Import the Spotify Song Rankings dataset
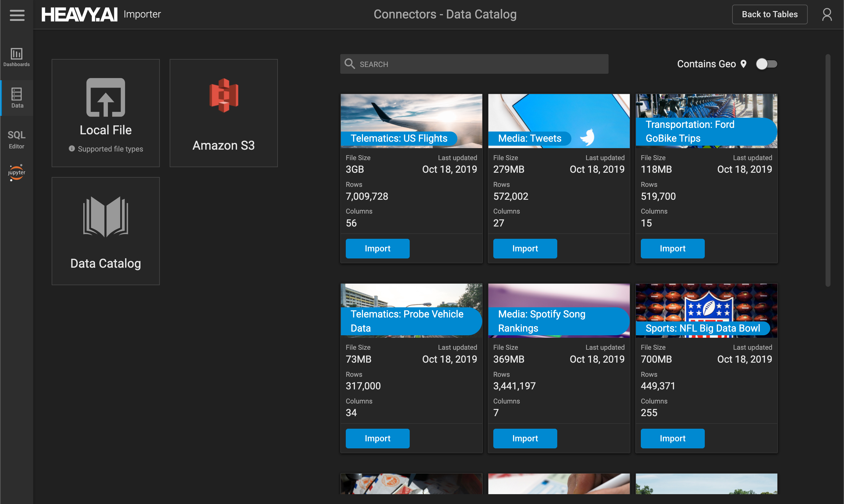Viewport: 844px width, 504px height. click(x=525, y=438)
